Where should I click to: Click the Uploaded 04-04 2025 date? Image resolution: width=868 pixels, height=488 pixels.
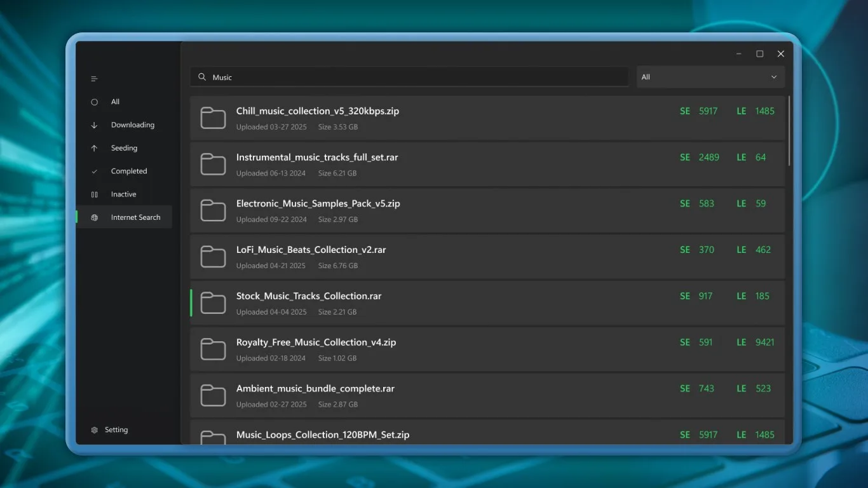[x=271, y=312]
